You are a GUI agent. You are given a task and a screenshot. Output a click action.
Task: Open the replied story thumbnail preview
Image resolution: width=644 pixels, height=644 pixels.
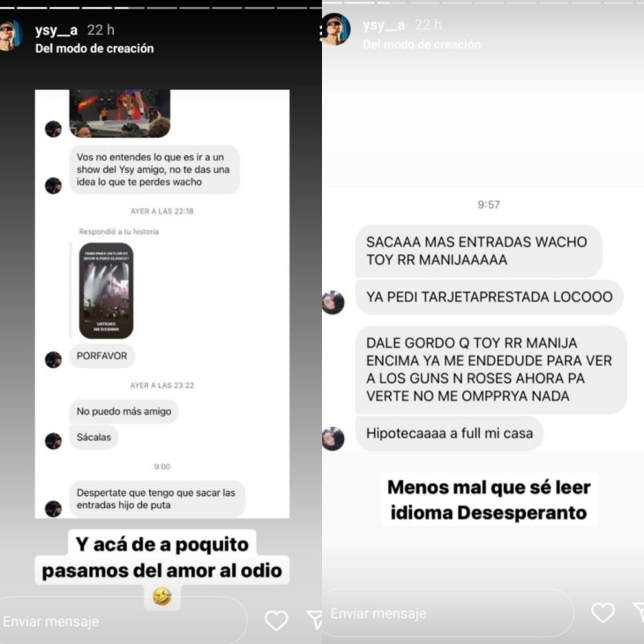coord(107,291)
